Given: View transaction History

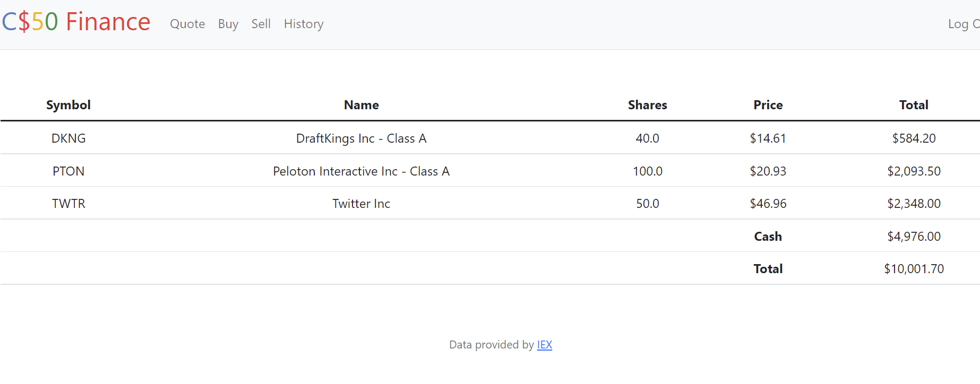Looking at the screenshot, I should pyautogui.click(x=304, y=24).
